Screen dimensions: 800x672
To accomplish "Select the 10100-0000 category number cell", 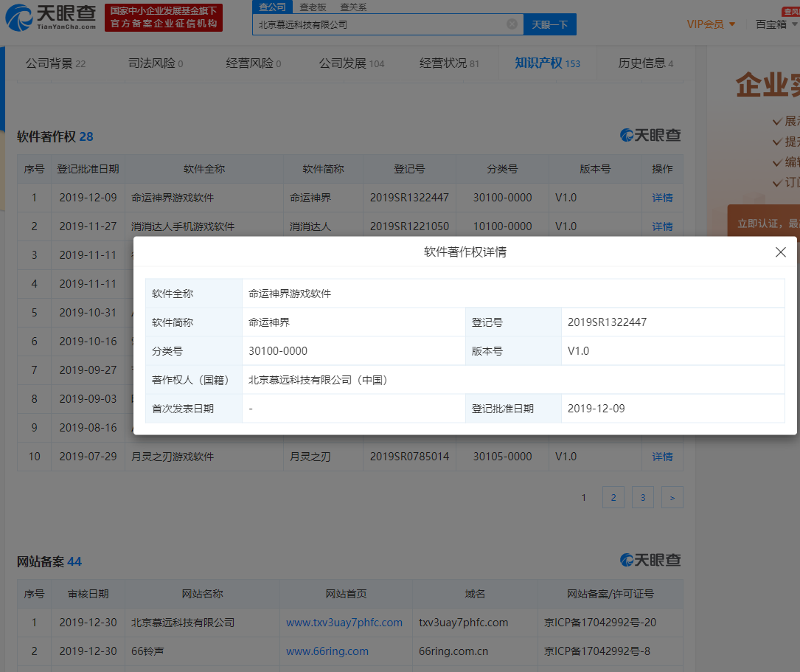I will (x=503, y=226).
